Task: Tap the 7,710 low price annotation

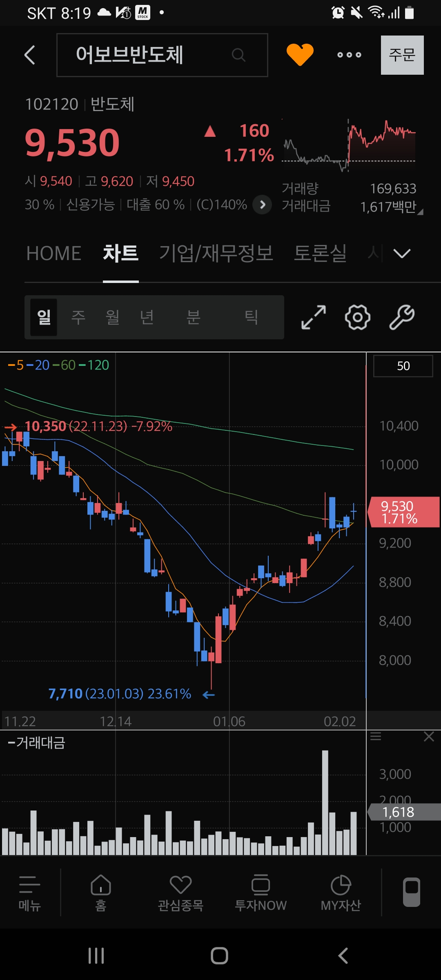Action: pyautogui.click(x=120, y=694)
